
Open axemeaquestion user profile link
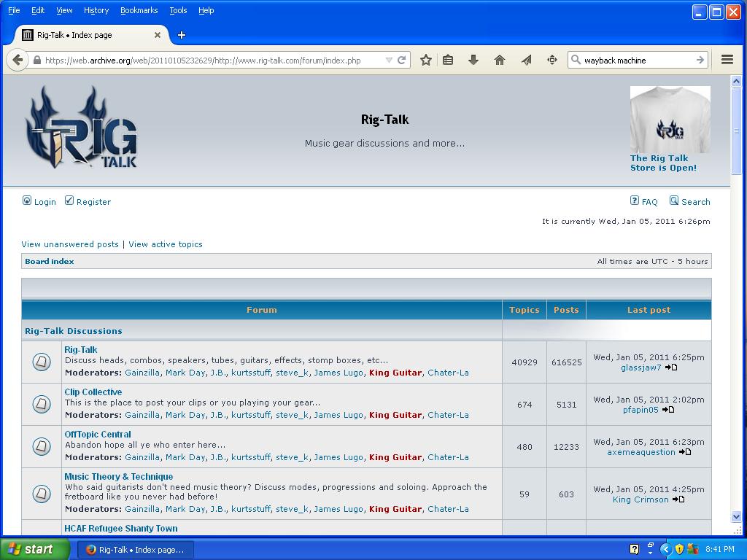click(x=641, y=452)
